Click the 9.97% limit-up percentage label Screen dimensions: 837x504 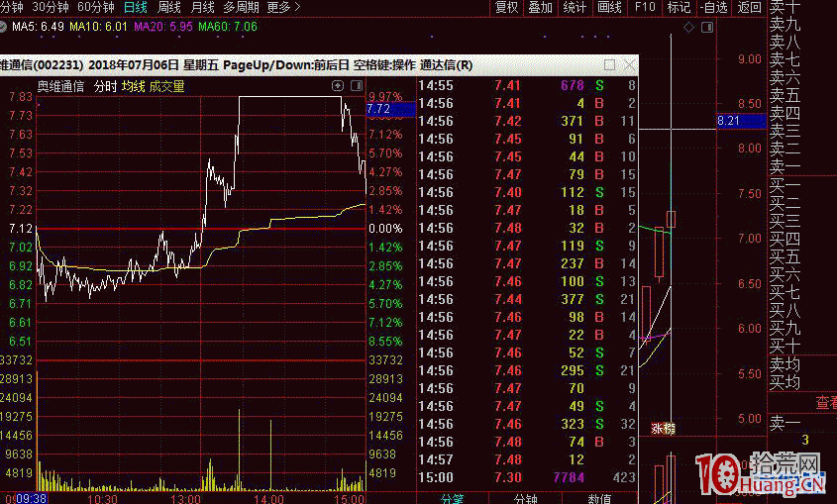point(385,96)
